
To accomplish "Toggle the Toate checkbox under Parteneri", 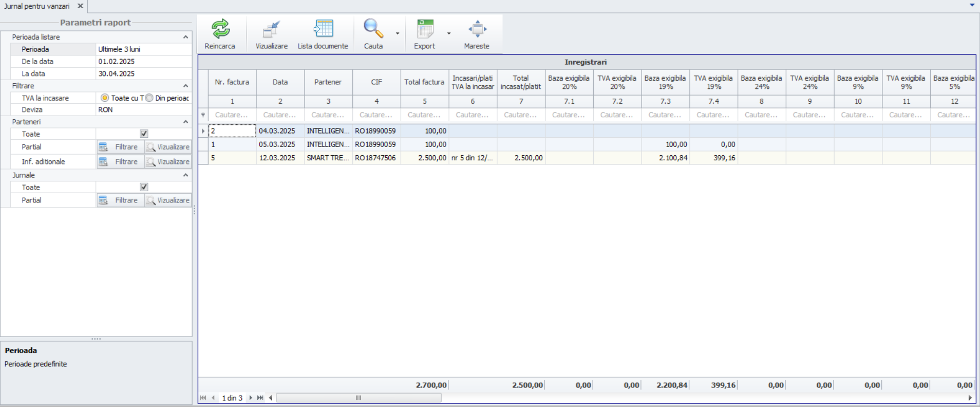I will 144,134.
